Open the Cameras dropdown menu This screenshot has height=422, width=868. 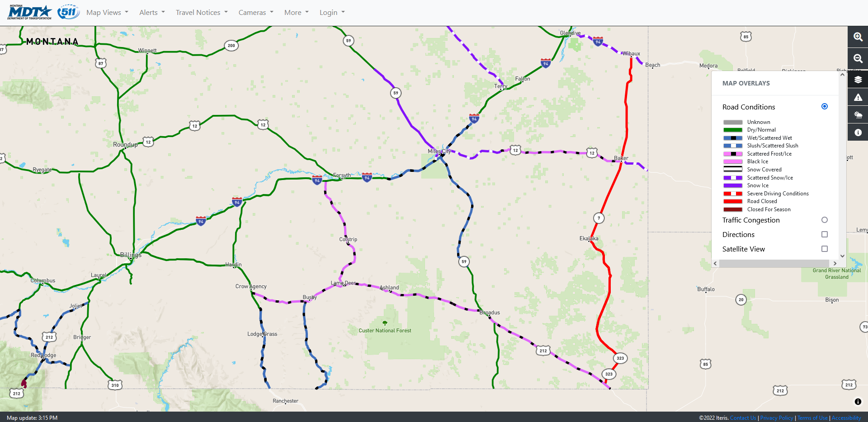tap(256, 13)
